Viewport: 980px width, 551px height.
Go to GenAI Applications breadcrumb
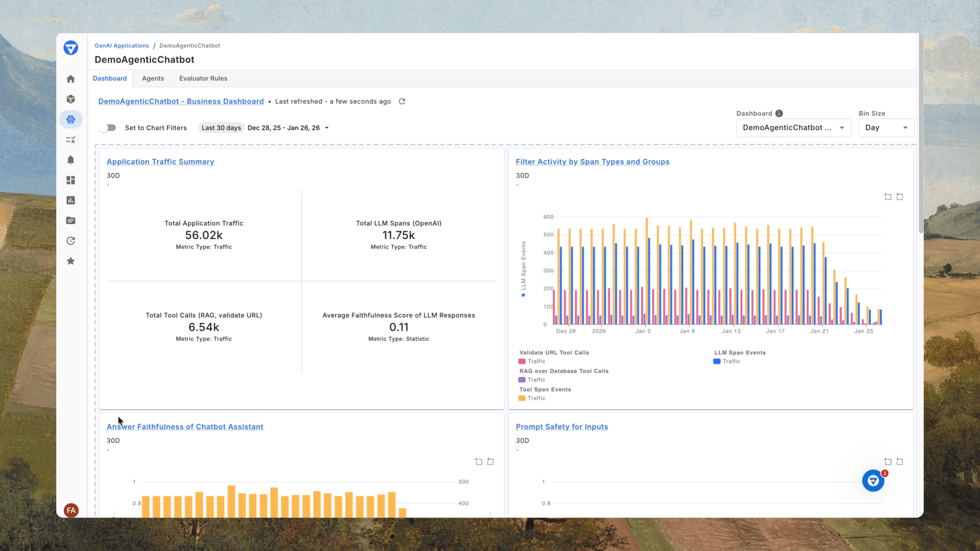(x=122, y=46)
